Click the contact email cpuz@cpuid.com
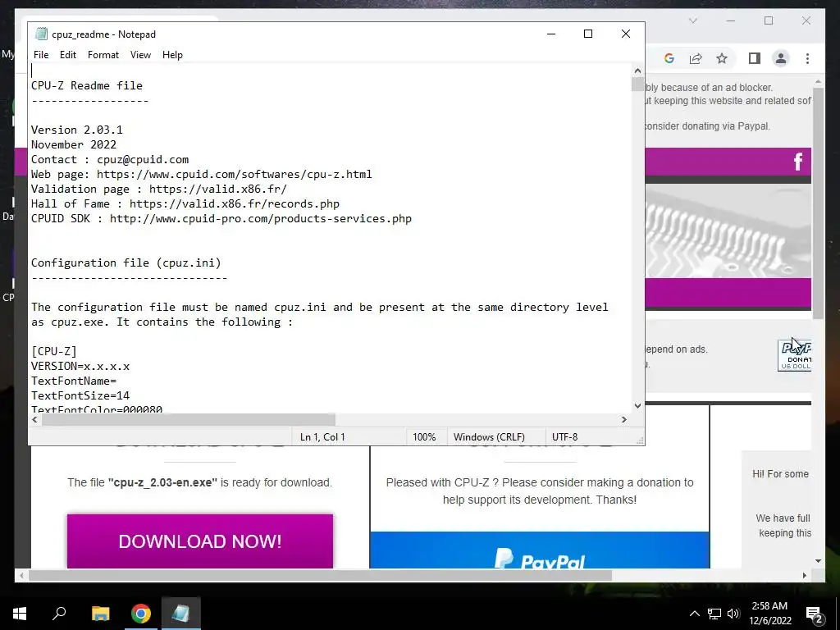Image resolution: width=840 pixels, height=630 pixels. pos(143,160)
